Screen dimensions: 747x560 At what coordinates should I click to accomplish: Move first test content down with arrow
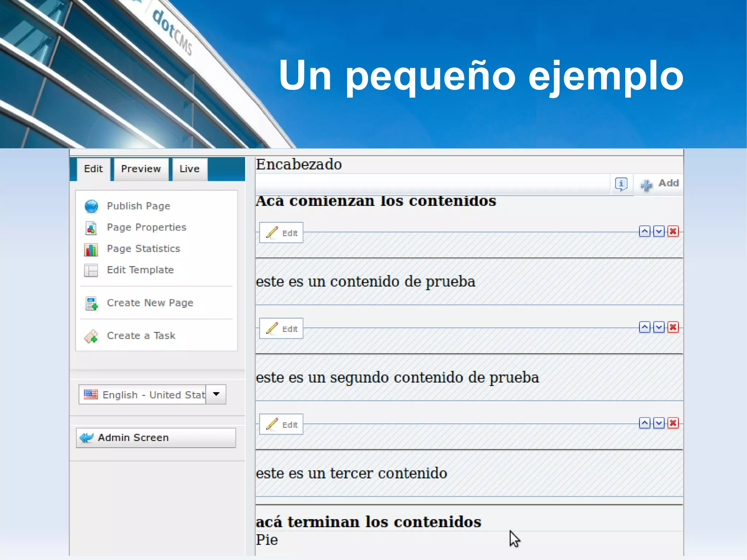pyautogui.click(x=659, y=231)
